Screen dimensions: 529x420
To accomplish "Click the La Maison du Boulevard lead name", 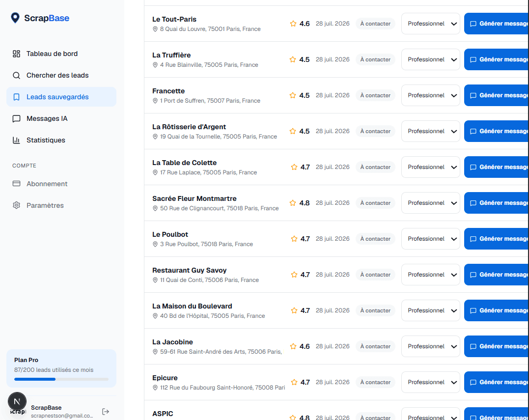I will (192, 306).
